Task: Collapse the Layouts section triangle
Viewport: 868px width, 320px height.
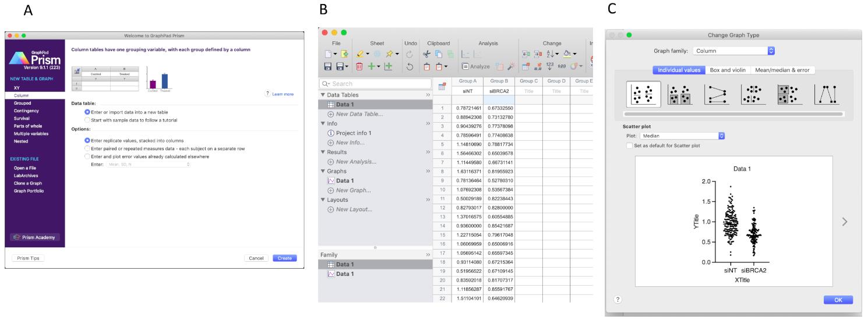Action: pyautogui.click(x=323, y=200)
